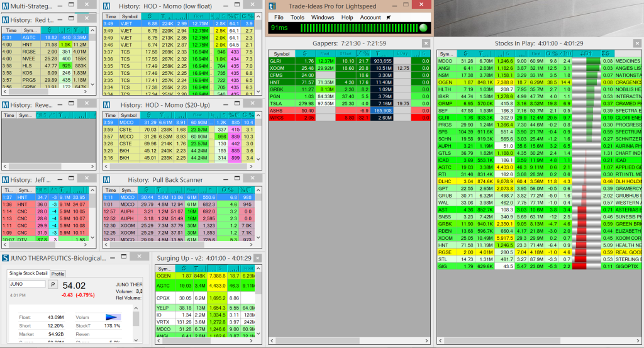Click Pull Back Scanner price column header icon
This screenshot has width=644, height=348.
coord(147,190)
